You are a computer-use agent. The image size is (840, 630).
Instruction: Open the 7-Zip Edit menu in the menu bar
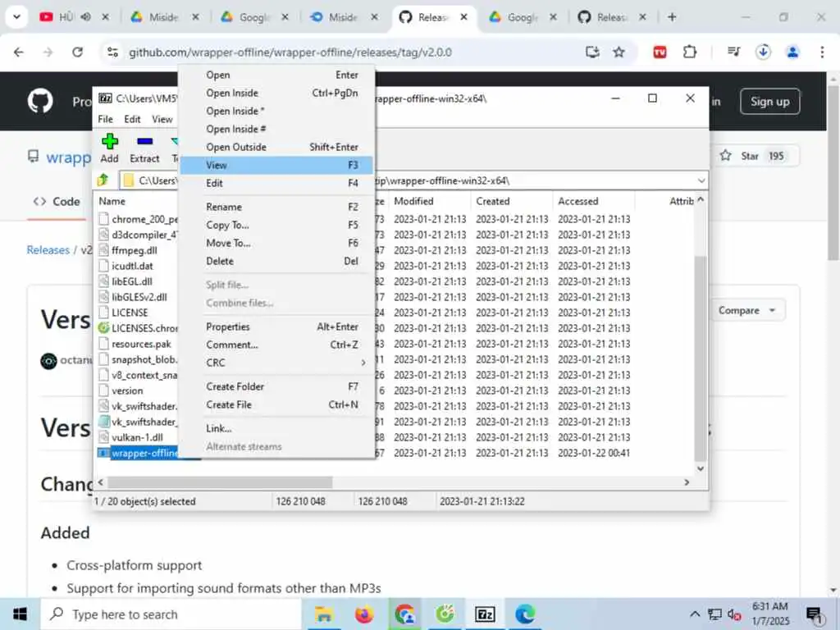pos(132,119)
